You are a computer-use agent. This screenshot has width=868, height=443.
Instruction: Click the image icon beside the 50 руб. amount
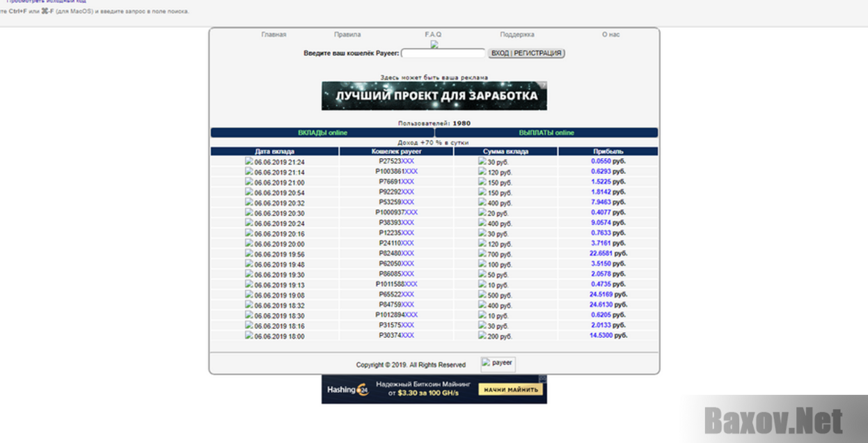(x=482, y=274)
